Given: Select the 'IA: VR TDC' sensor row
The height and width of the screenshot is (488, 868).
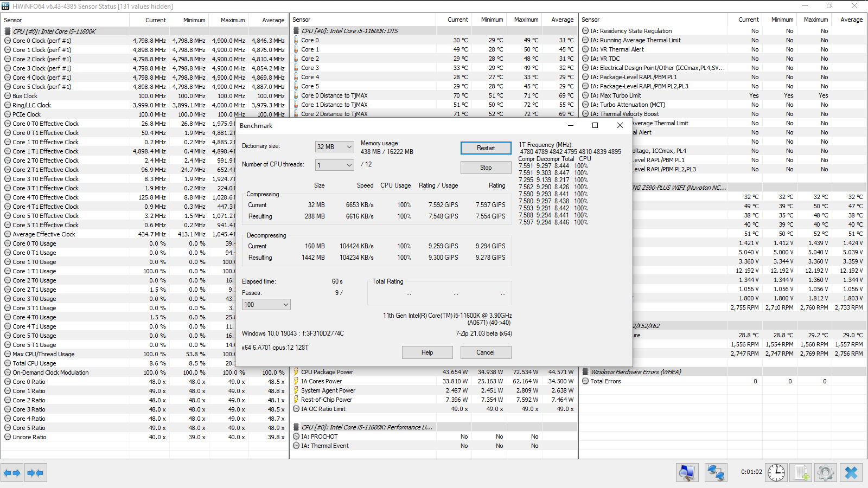Looking at the screenshot, I should 723,59.
